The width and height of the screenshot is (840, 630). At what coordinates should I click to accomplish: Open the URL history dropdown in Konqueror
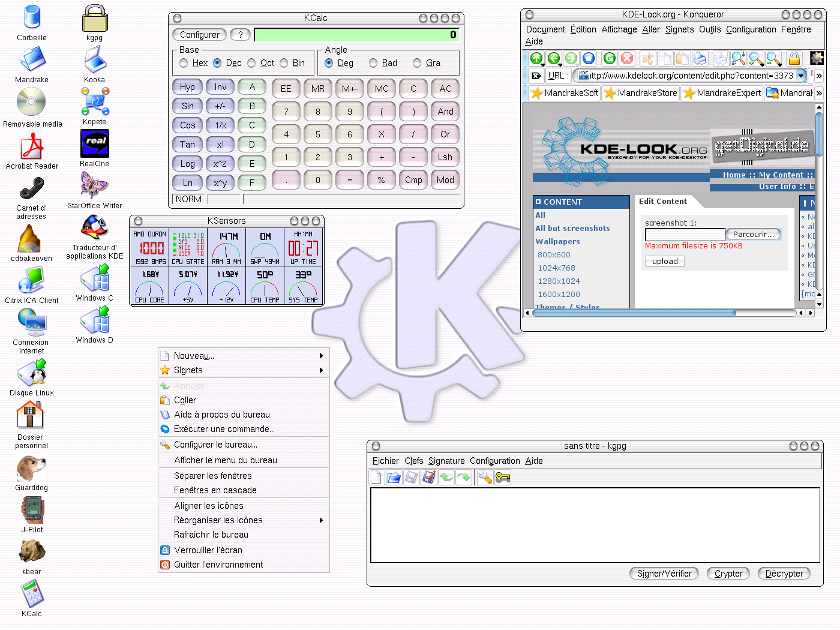coord(802,76)
